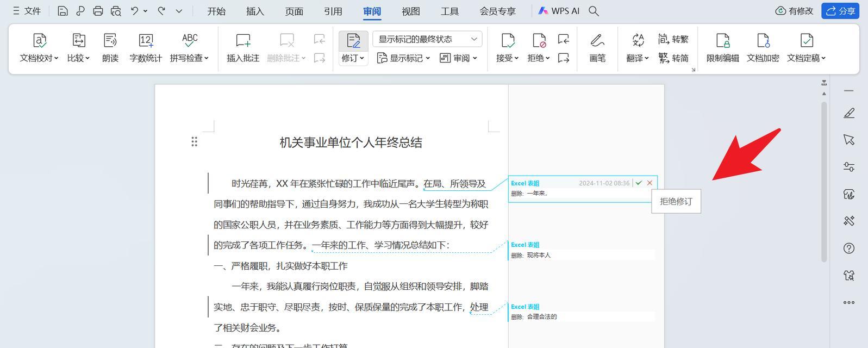The height and width of the screenshot is (348, 868).
Task: Expand the 审阅 pane dropdown
Action: (458, 58)
